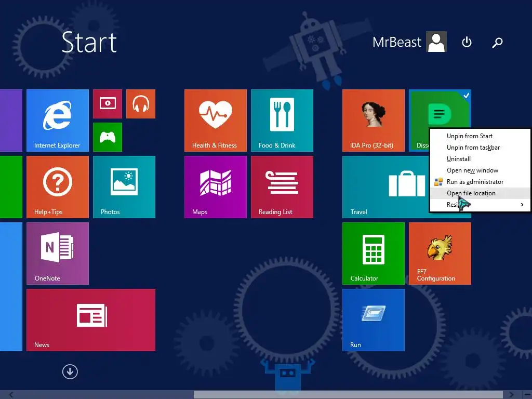Open the Help+Tips tile
The width and height of the screenshot is (532, 399).
pyautogui.click(x=58, y=187)
